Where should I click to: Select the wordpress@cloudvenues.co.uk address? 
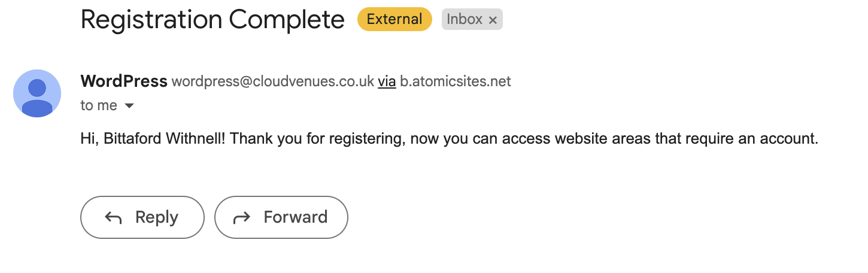[273, 81]
